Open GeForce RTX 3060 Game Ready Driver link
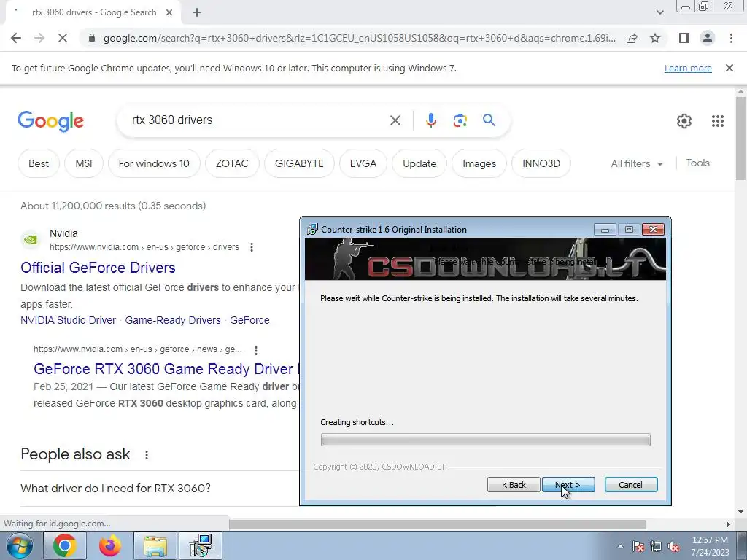This screenshot has height=560, width=747. tap(166, 369)
